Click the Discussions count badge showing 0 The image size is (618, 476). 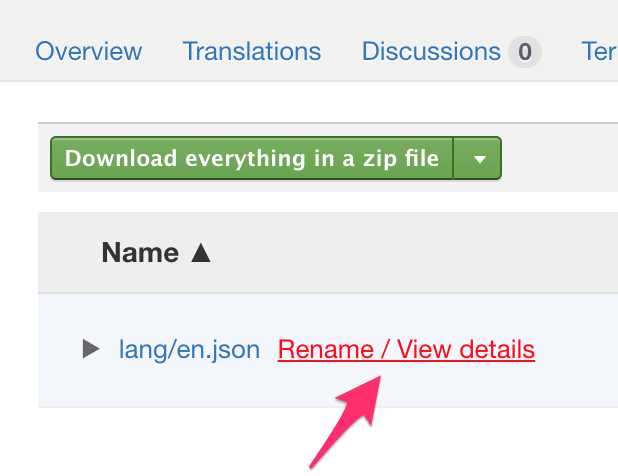[525, 52]
